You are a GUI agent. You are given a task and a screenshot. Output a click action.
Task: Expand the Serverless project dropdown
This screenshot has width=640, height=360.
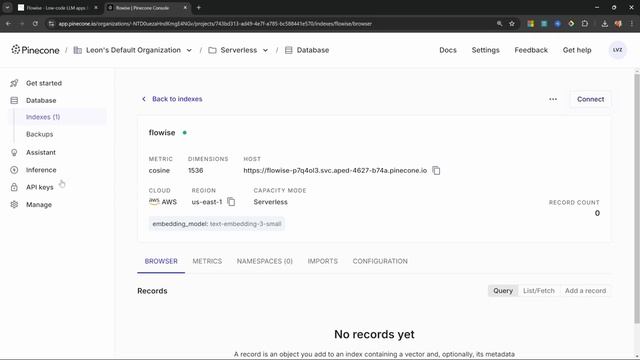[265, 50]
